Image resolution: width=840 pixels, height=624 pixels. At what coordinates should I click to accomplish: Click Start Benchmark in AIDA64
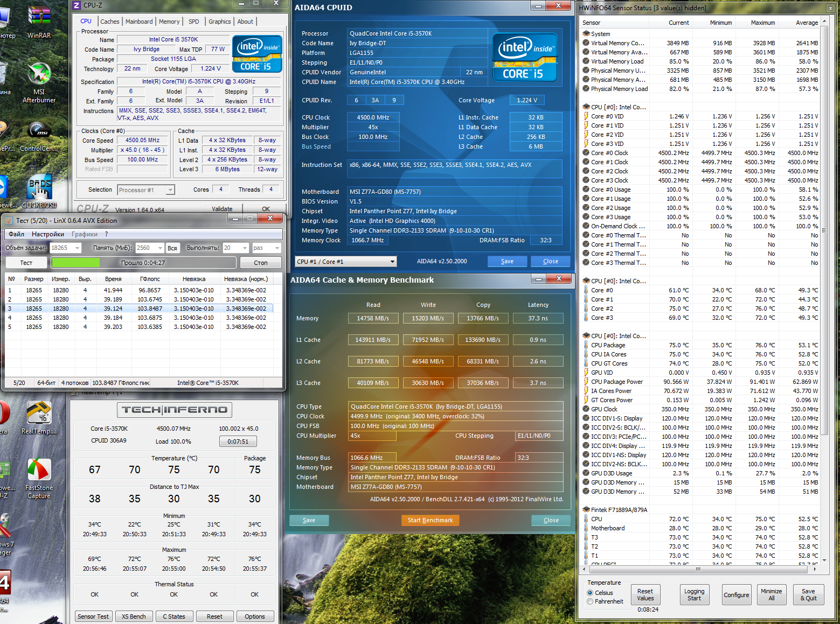[430, 520]
